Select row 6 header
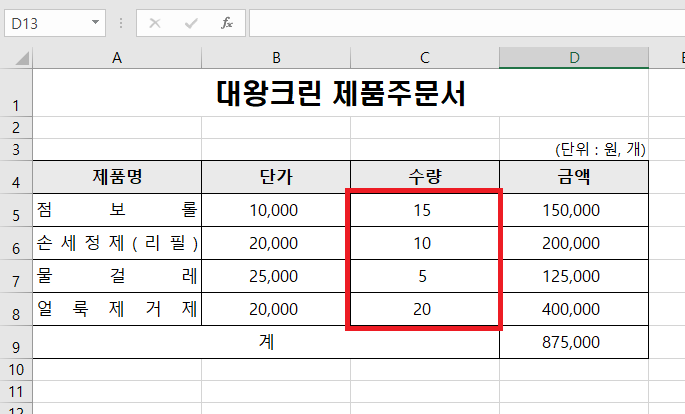The width and height of the screenshot is (685, 414). click(x=16, y=243)
